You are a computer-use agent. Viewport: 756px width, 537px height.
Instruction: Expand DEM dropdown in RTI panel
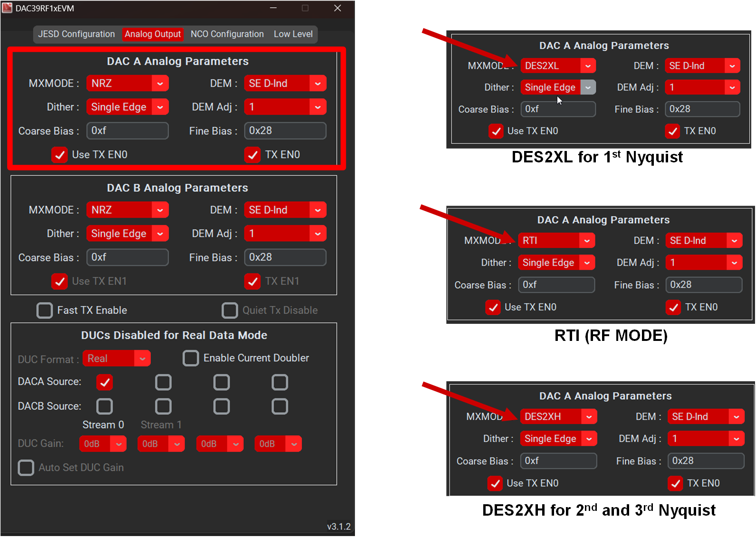704,241
